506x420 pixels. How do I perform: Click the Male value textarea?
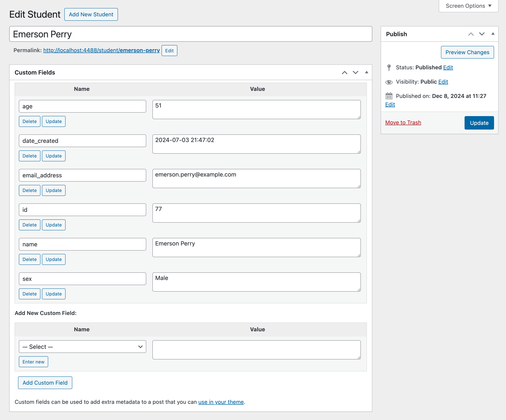tap(256, 282)
